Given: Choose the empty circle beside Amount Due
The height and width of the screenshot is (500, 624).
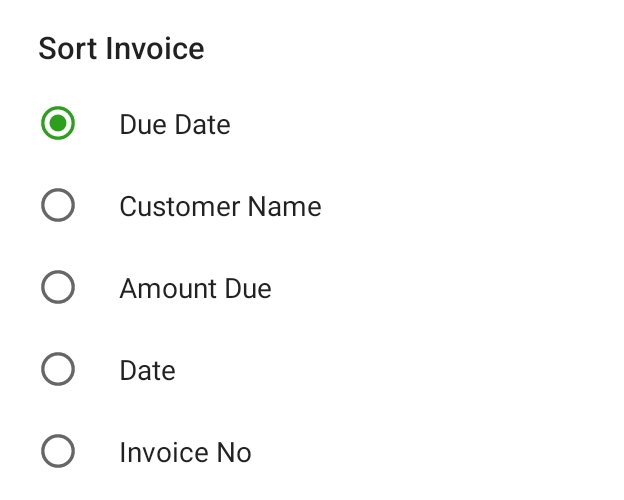Looking at the screenshot, I should point(58,288).
